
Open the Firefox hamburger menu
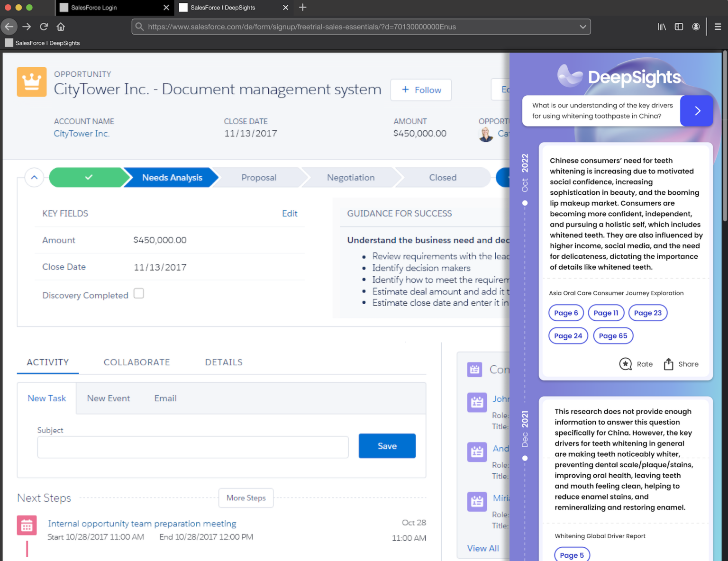pos(717,27)
